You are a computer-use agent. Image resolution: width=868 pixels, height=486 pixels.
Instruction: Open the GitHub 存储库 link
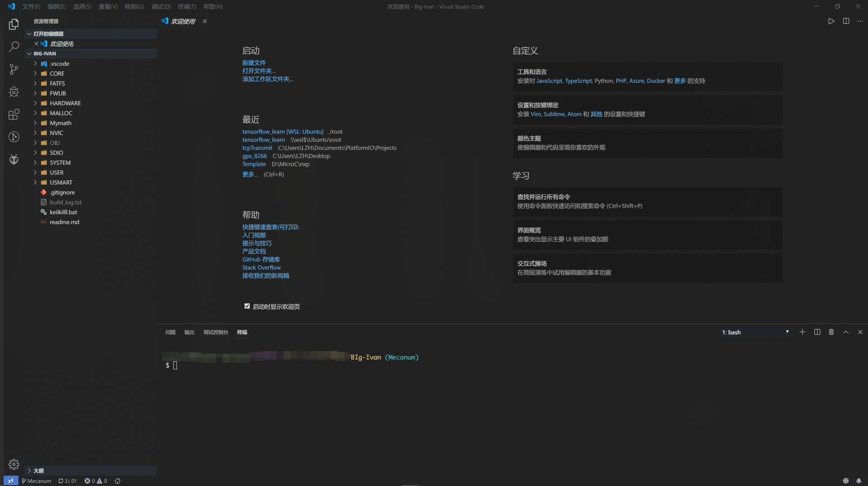coord(261,259)
